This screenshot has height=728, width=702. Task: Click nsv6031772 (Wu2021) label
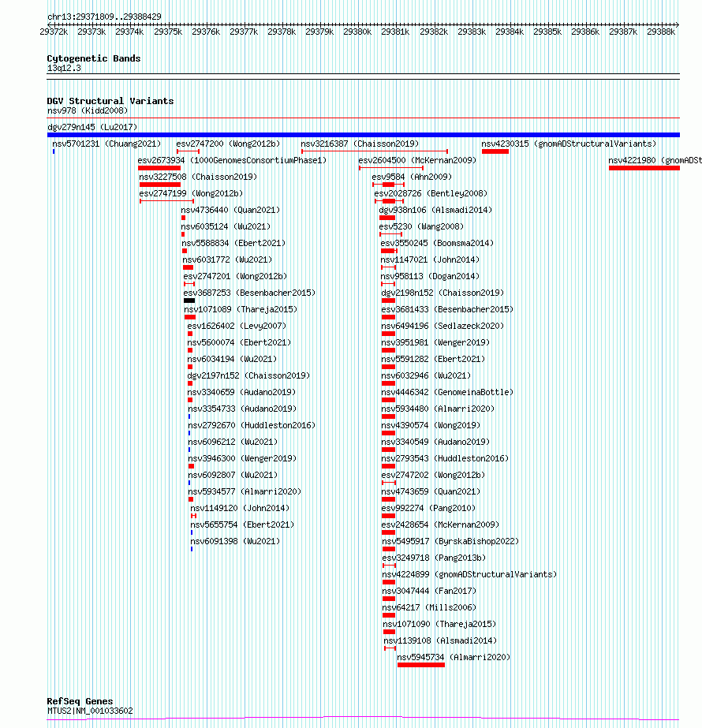227,260
